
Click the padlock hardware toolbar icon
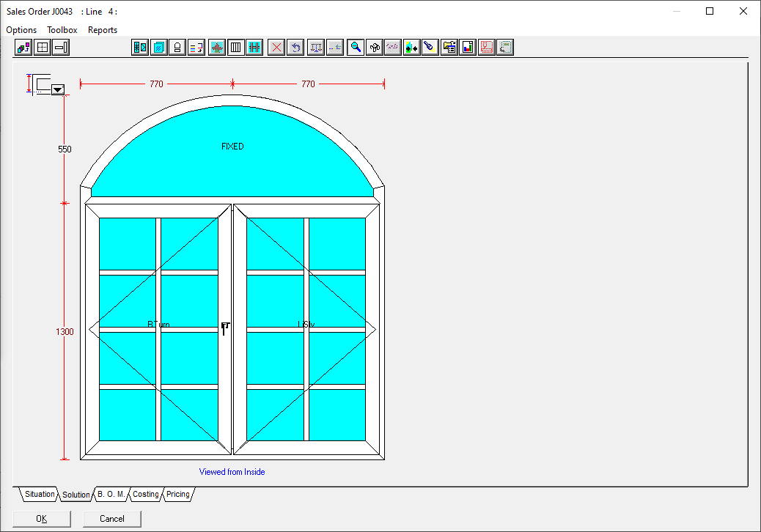(177, 48)
